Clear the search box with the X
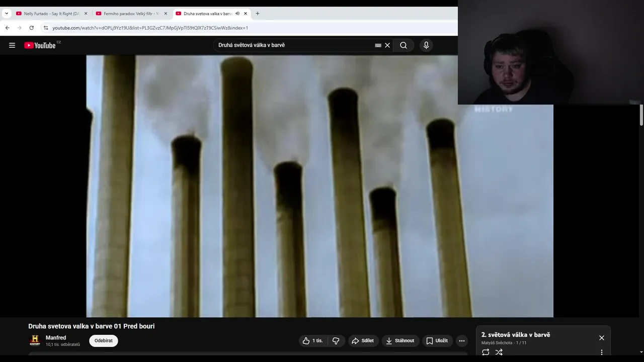Screen dimensions: 644x362 tap(387, 45)
